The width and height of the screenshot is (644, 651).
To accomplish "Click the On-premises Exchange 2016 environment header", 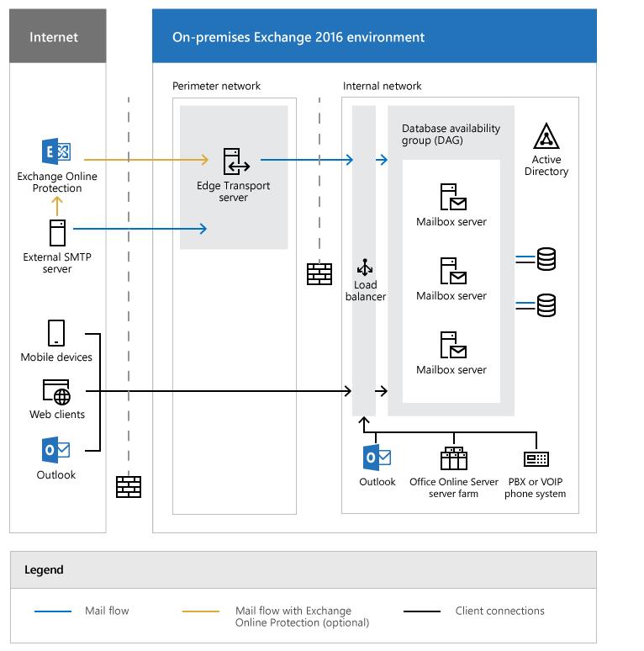I will point(374,36).
